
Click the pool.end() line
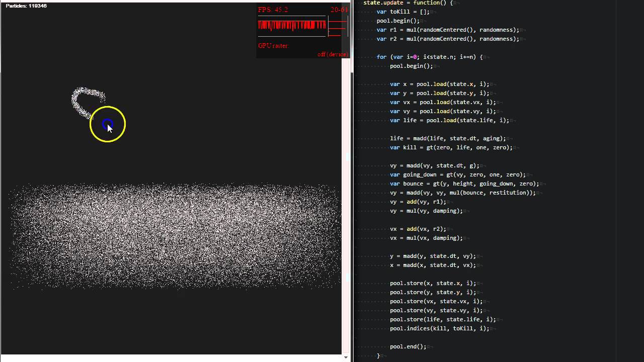pyautogui.click(x=408, y=346)
